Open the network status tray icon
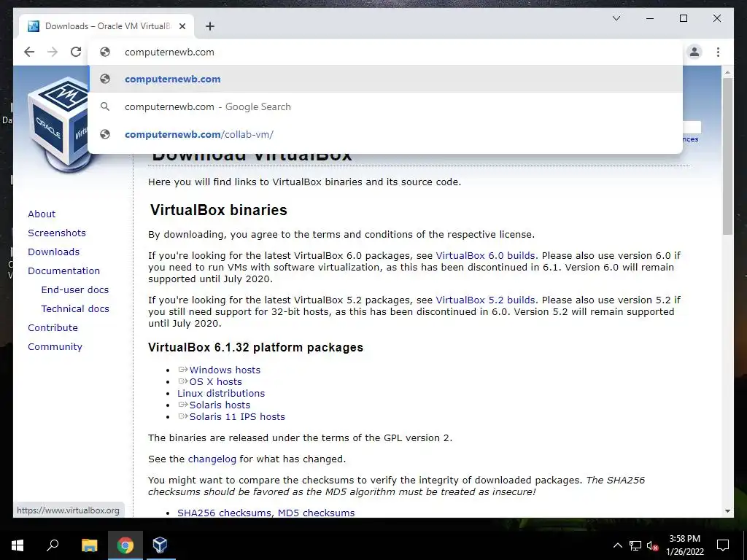Viewport: 747px width, 560px height. pyautogui.click(x=635, y=545)
